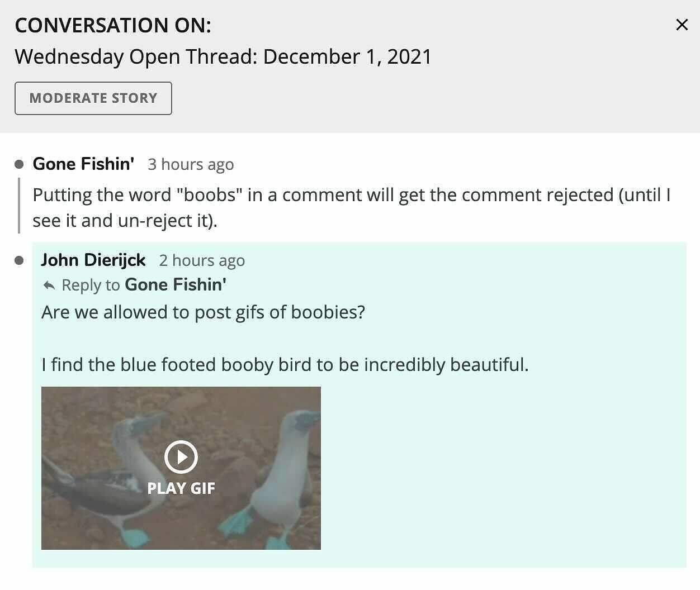Open the Wednesday Open Thread story title
This screenshot has height=590, width=700.
[x=223, y=57]
